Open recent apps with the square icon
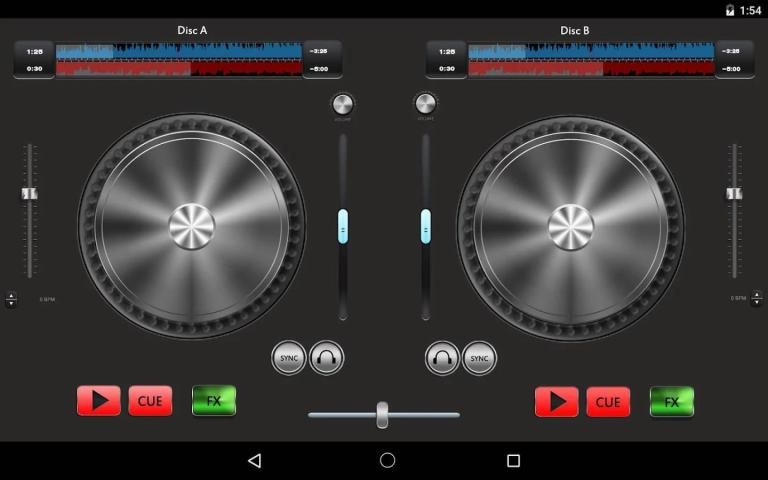The height and width of the screenshot is (480, 768). 513,460
